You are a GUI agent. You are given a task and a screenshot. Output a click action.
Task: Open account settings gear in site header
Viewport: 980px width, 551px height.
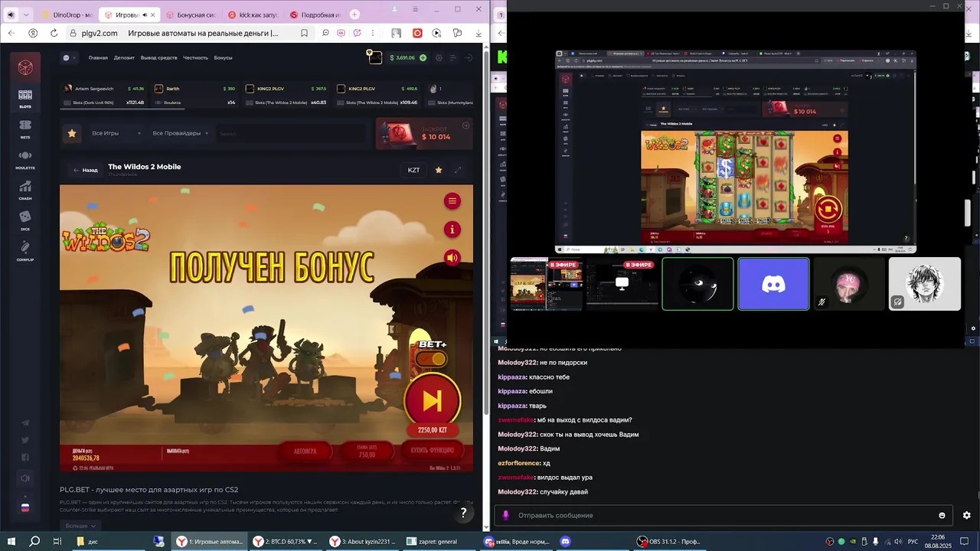(x=439, y=57)
